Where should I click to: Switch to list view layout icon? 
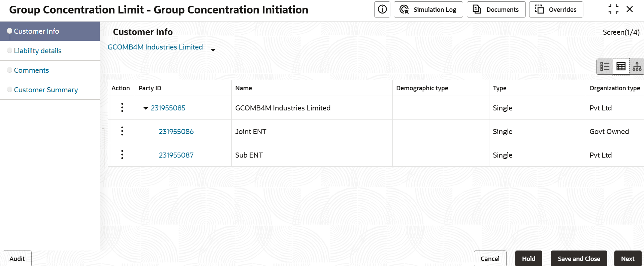tap(605, 66)
